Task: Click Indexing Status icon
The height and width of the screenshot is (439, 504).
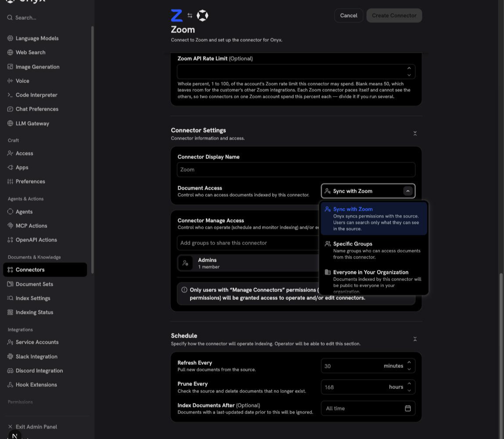Action: pos(10,313)
